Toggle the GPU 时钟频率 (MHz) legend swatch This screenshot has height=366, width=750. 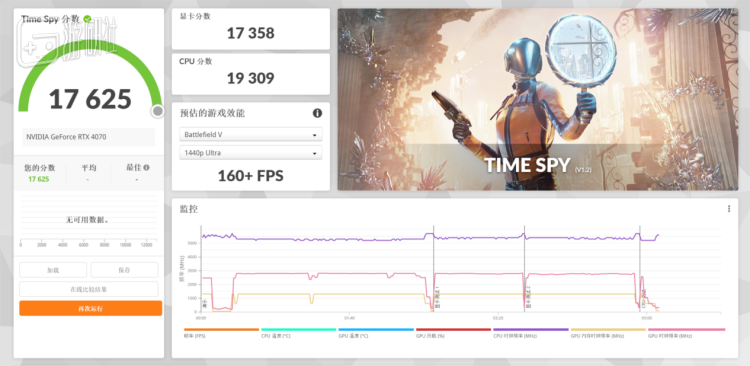(686, 330)
